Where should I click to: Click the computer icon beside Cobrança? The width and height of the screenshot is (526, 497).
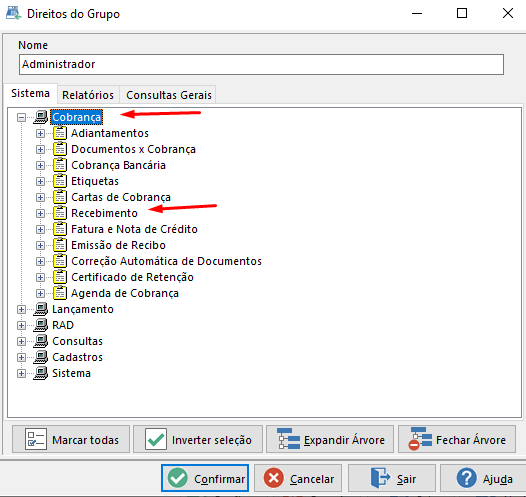(41, 117)
